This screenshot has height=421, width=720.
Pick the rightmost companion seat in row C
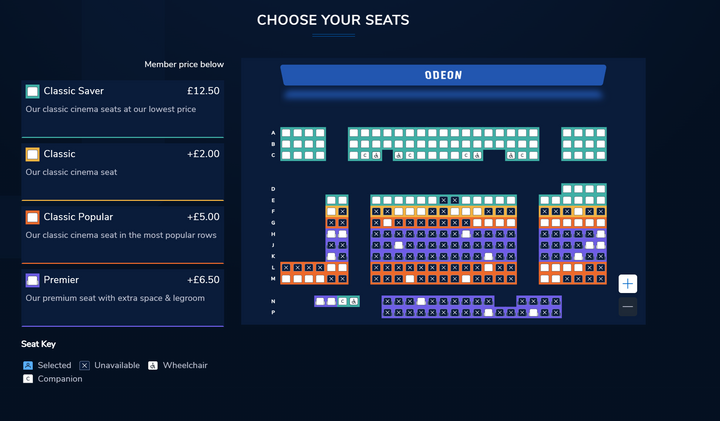click(x=522, y=156)
